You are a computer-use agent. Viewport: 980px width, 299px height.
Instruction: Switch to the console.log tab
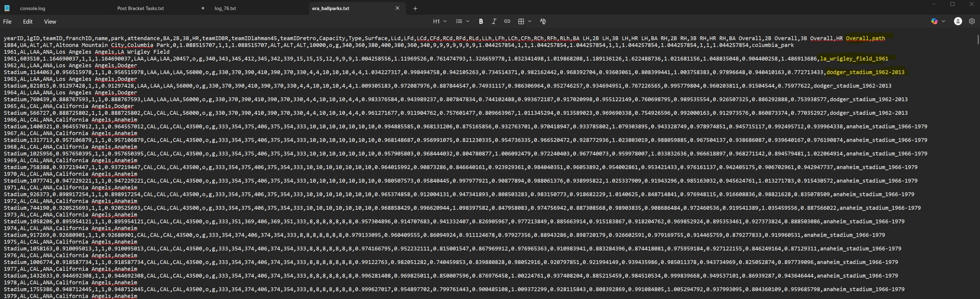(x=32, y=8)
